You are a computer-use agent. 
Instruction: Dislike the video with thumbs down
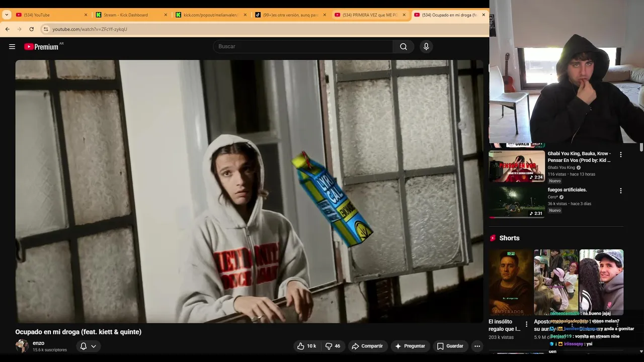pyautogui.click(x=334, y=346)
